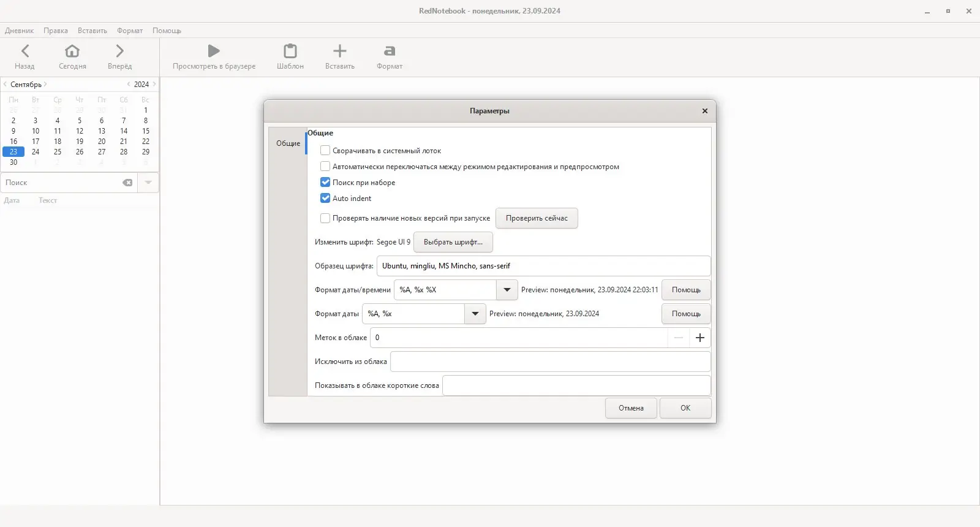Clear the search field with the erase icon
Image resolution: width=980 pixels, height=527 pixels.
[127, 183]
